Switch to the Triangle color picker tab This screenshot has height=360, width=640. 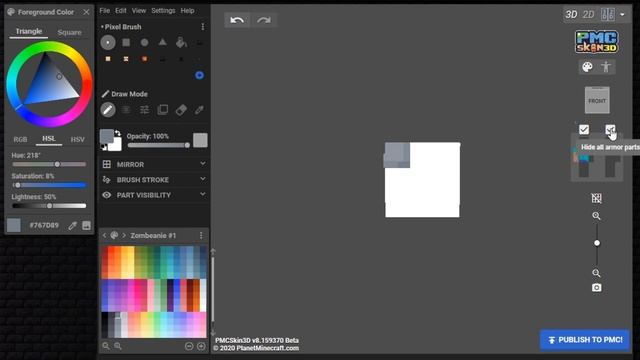pyautogui.click(x=29, y=31)
